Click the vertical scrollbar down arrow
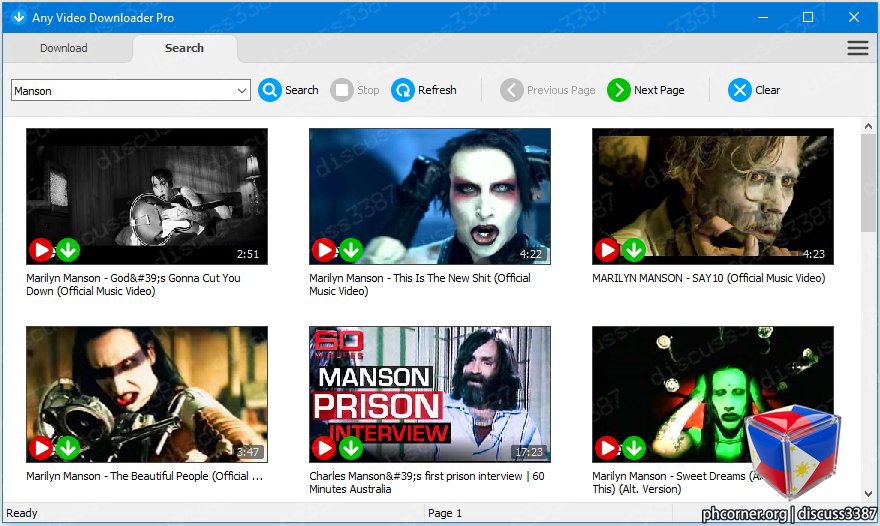This screenshot has width=880, height=526. (868, 494)
